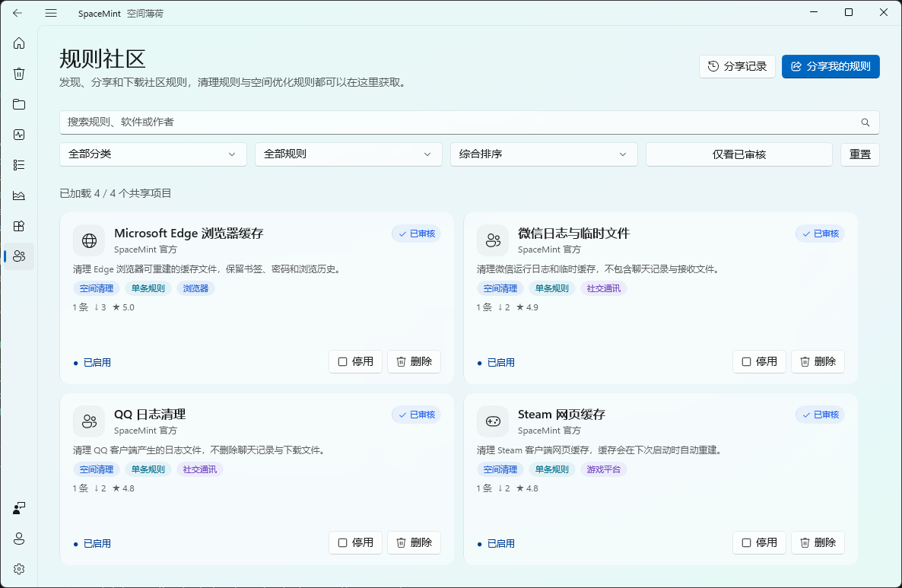Click 已审核 badge on Steam card

pyautogui.click(x=821, y=415)
